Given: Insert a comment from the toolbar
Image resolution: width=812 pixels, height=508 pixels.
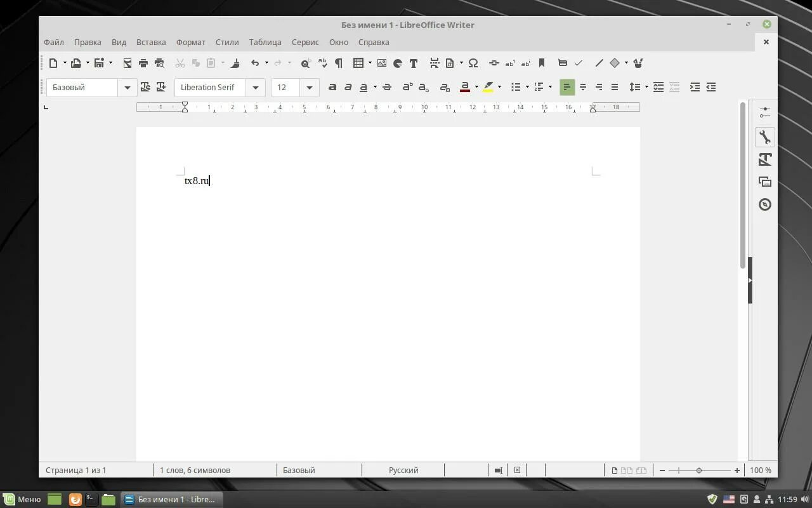Looking at the screenshot, I should click(563, 63).
